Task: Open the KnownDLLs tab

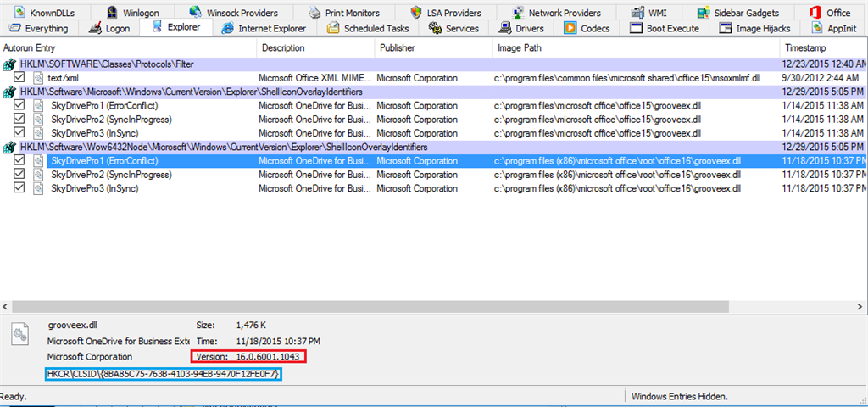Action: click(x=46, y=12)
